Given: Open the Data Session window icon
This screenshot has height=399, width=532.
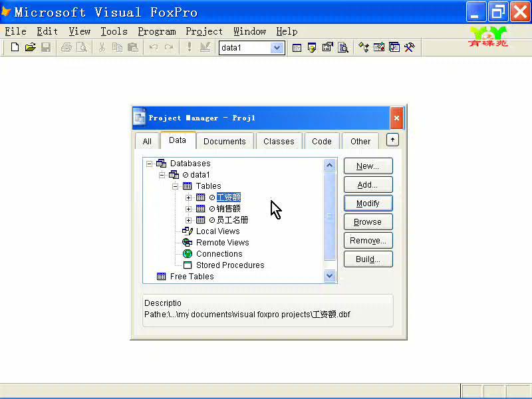Looking at the screenshot, I should pos(312,47).
